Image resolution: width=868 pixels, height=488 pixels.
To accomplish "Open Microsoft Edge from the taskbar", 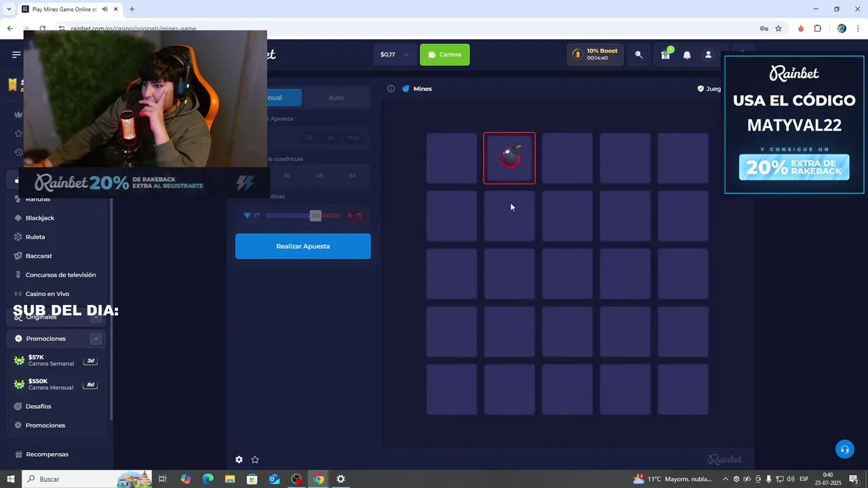I will point(208,479).
